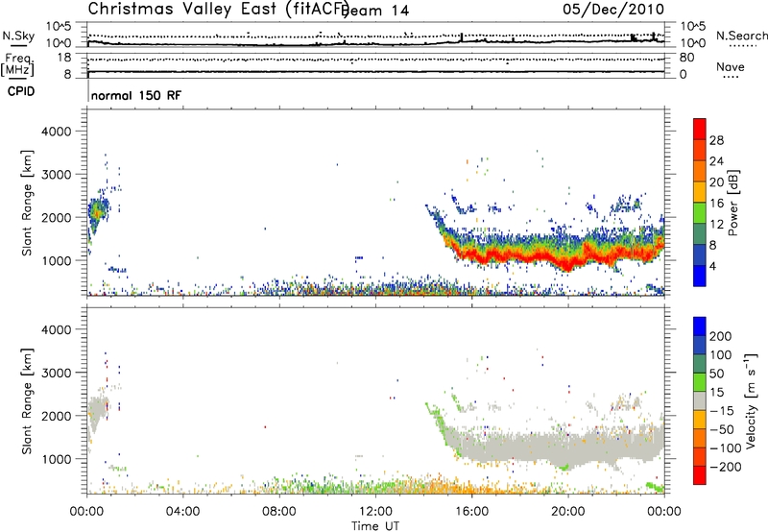Click the 'Freq. [MHz]' axis label
The height and width of the screenshot is (532, 768).
coord(18,64)
